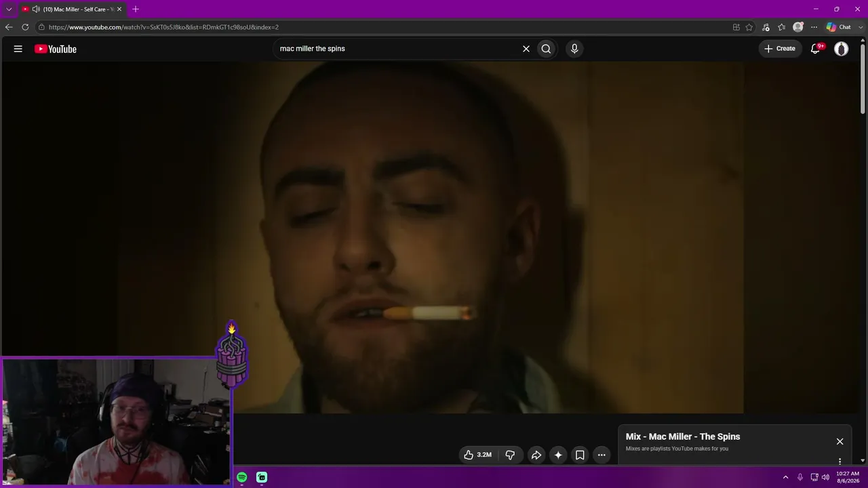Click the system tray microphone icon

[x=800, y=477]
